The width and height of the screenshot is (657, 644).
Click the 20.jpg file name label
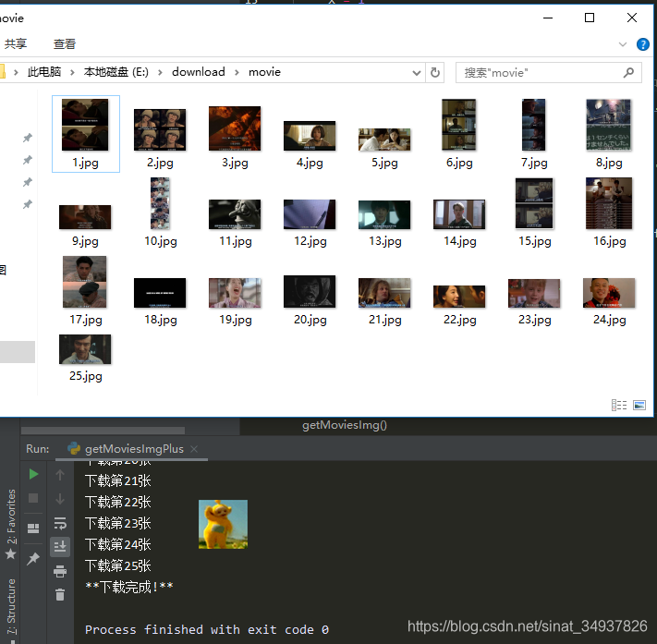point(310,320)
